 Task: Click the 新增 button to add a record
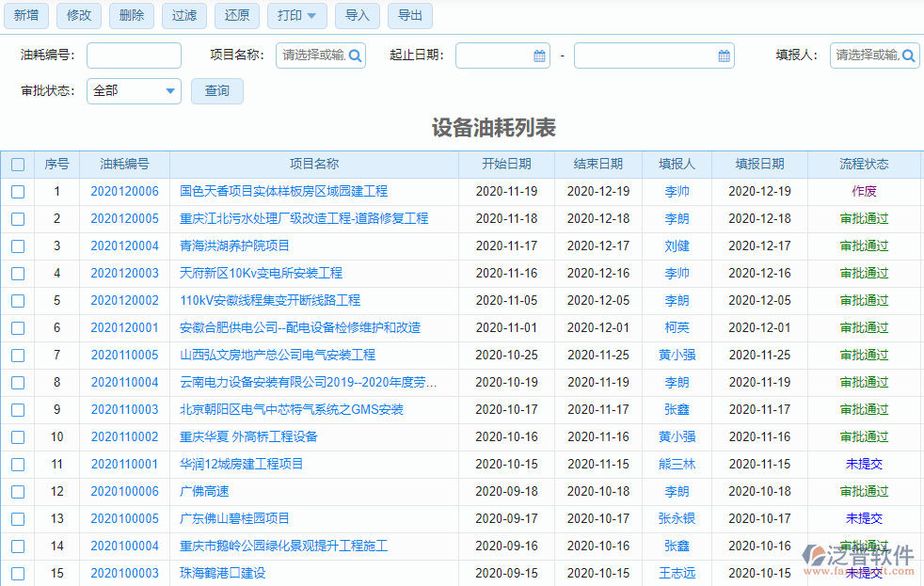(26, 16)
